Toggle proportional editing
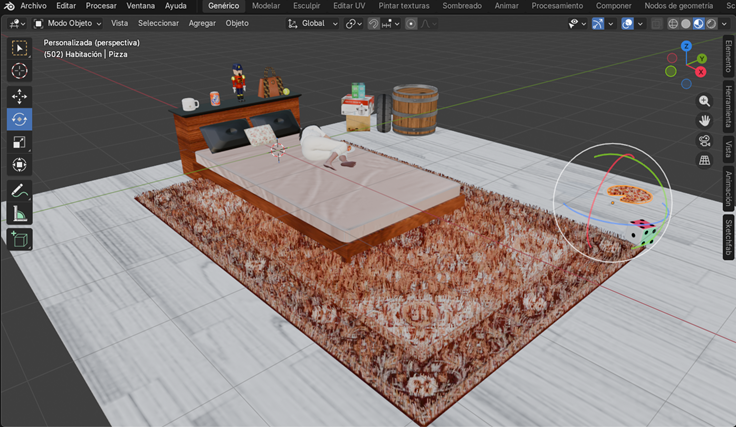Screen dimensions: 736x427 pyautogui.click(x=411, y=23)
